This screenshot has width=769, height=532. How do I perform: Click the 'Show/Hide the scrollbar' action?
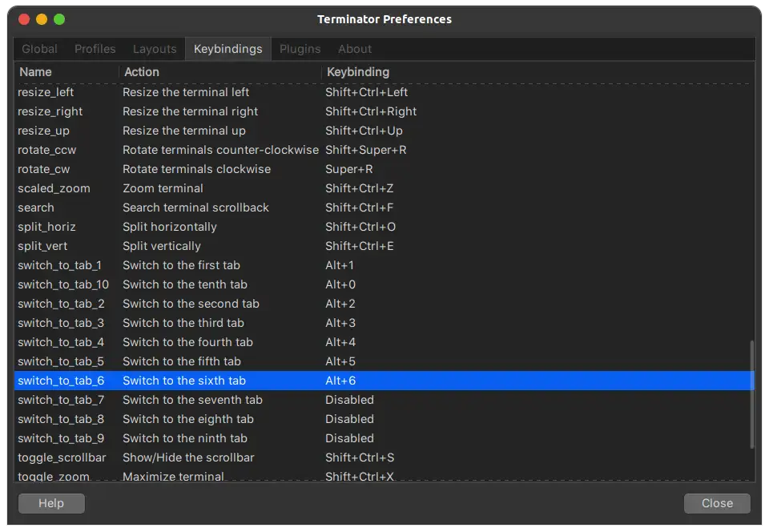(x=188, y=457)
